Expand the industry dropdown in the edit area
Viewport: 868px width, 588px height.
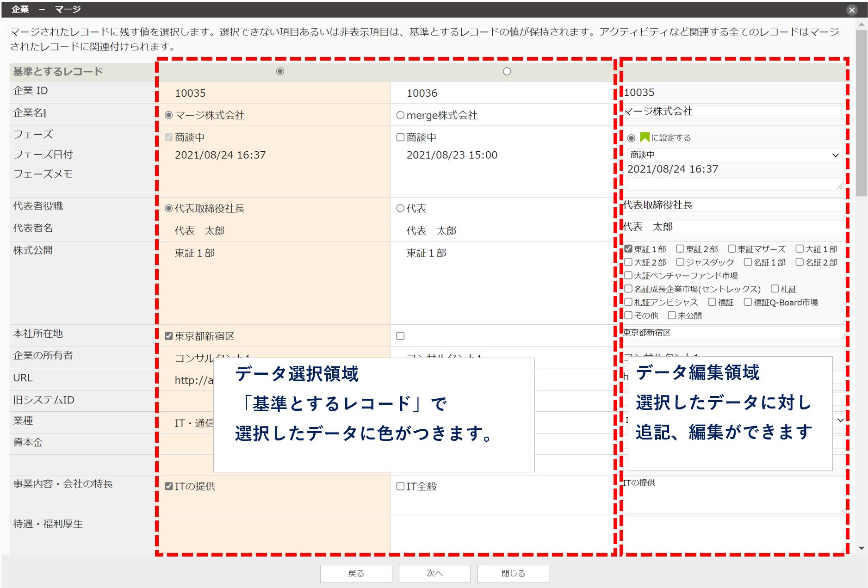click(840, 420)
